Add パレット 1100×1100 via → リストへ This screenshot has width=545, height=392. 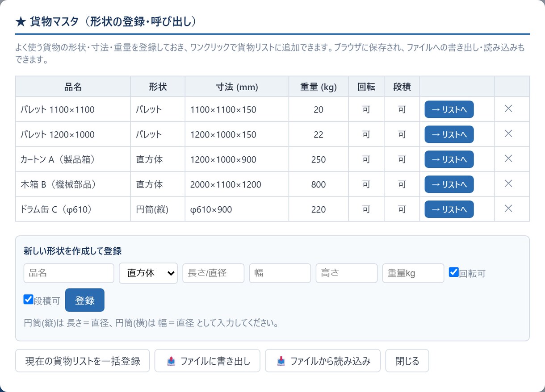[x=449, y=109]
